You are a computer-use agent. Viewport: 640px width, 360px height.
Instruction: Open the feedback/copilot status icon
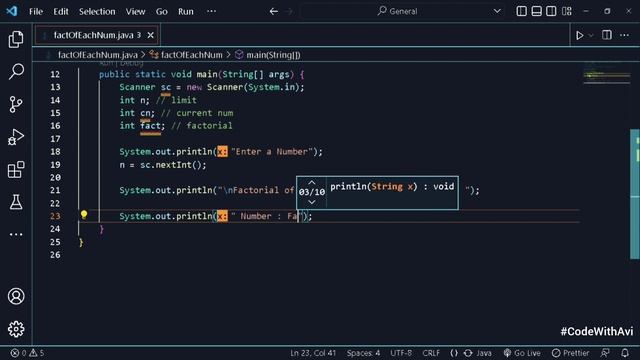[x=605, y=353]
